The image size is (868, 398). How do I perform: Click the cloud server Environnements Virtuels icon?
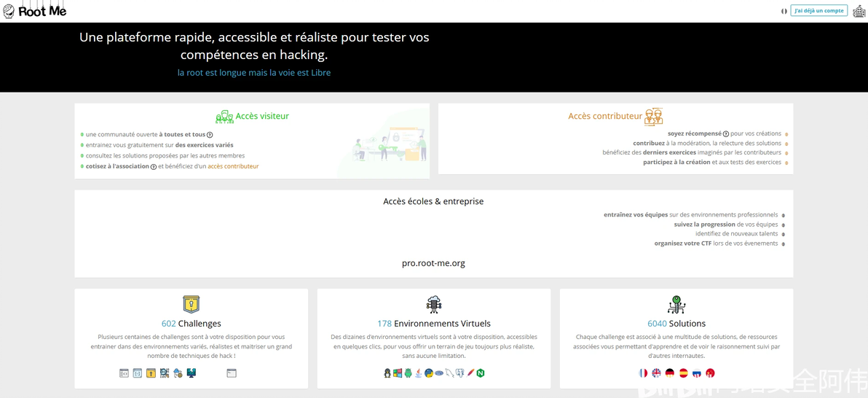tap(434, 304)
